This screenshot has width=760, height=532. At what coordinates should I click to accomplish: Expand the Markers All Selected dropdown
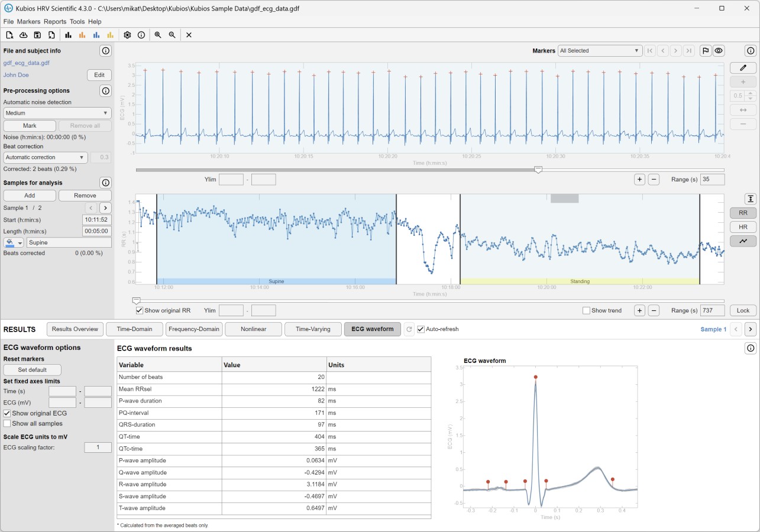[x=600, y=51]
